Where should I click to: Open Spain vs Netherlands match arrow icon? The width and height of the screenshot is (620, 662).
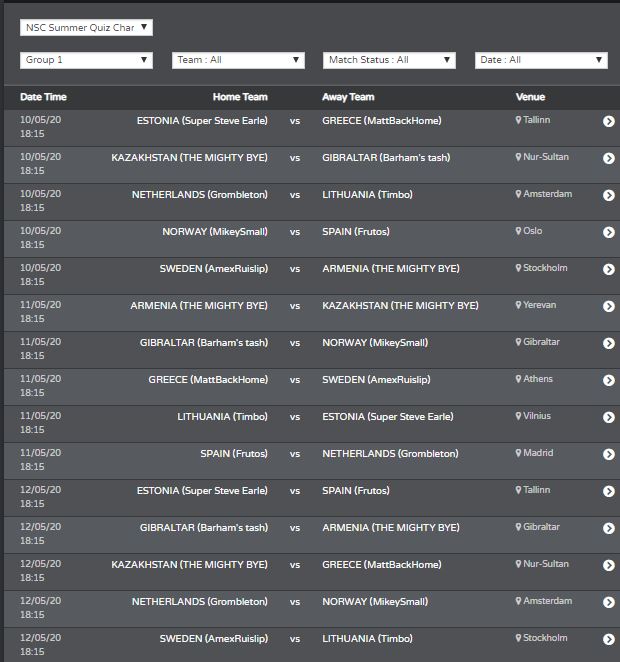609,454
